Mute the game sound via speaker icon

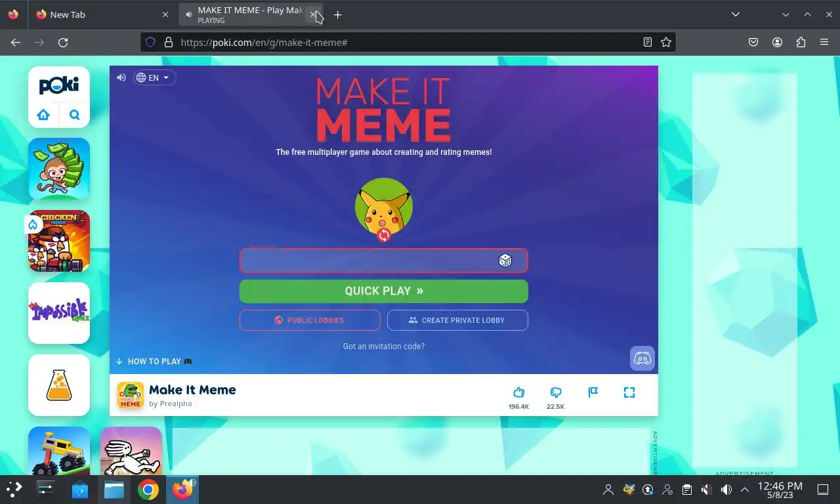tap(121, 77)
